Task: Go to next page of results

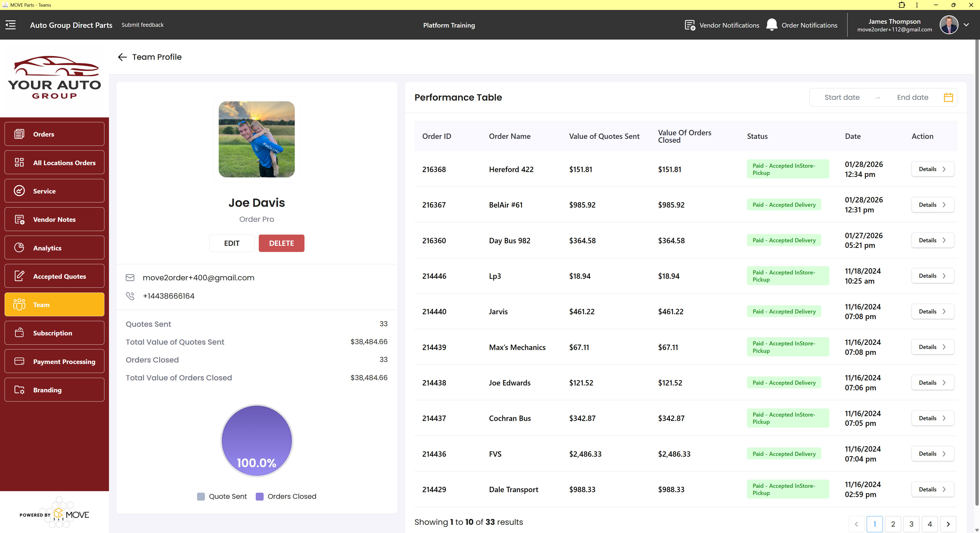Action: tap(948, 524)
